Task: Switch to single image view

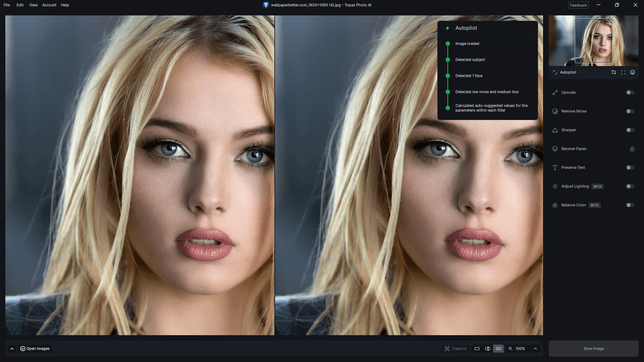Action: coord(477,349)
